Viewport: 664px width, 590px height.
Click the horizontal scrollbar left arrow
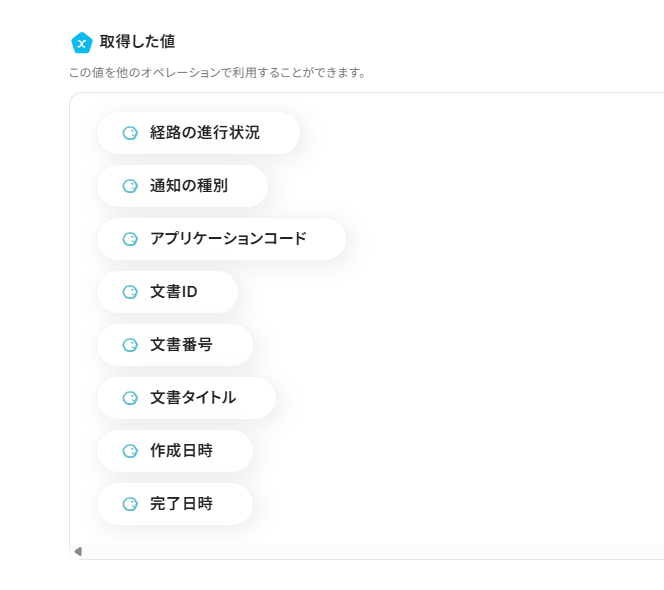click(x=78, y=551)
